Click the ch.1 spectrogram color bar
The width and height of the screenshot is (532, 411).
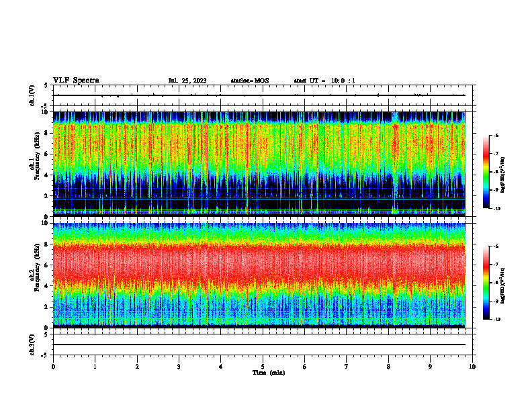(486, 172)
